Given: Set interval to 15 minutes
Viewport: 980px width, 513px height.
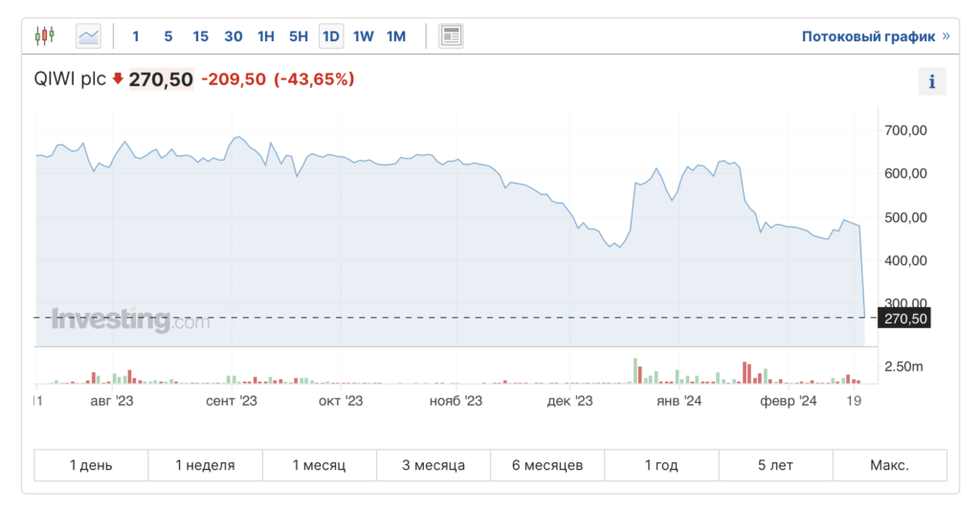Looking at the screenshot, I should coord(200,36).
